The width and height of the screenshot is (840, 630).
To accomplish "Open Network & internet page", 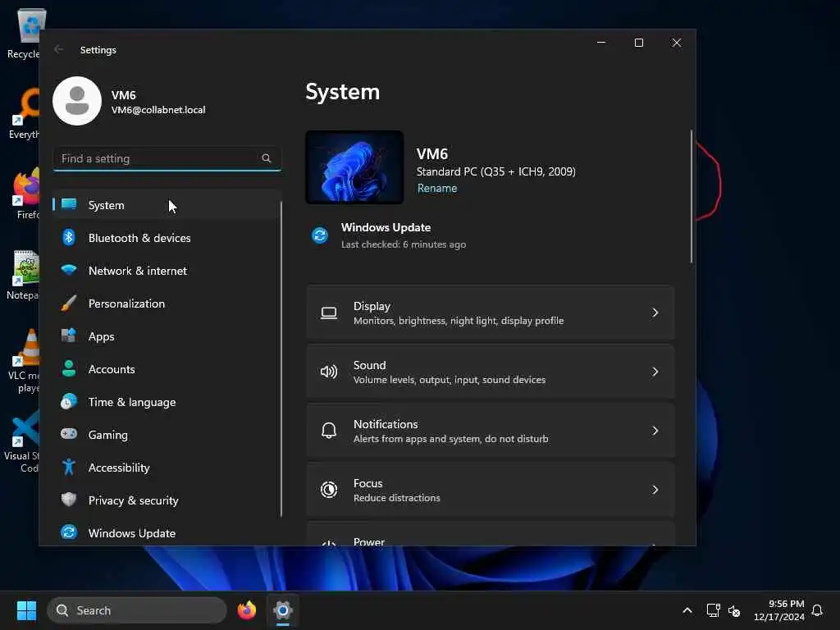I will (167, 271).
